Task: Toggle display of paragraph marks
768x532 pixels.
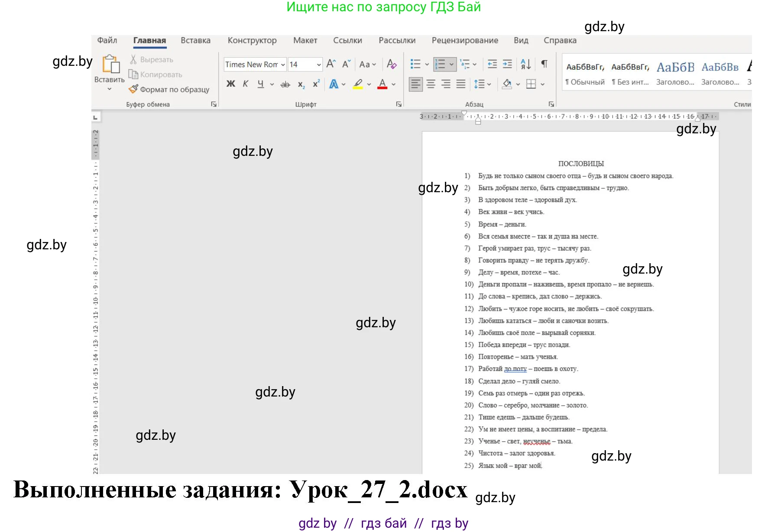Action: 544,64
